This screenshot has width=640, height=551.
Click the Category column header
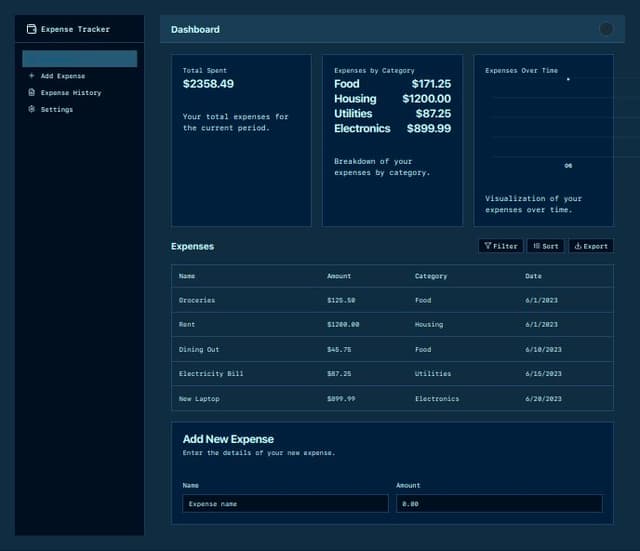431,276
